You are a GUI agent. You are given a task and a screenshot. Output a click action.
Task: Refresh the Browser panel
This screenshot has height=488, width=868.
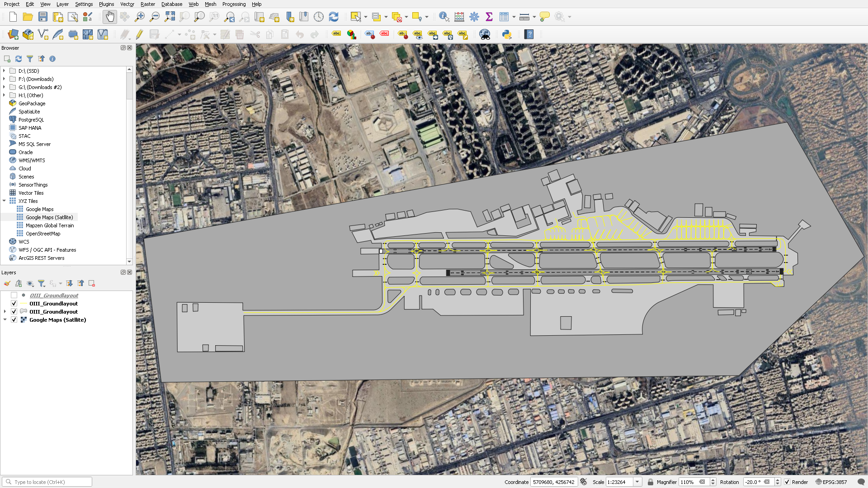[x=19, y=59]
